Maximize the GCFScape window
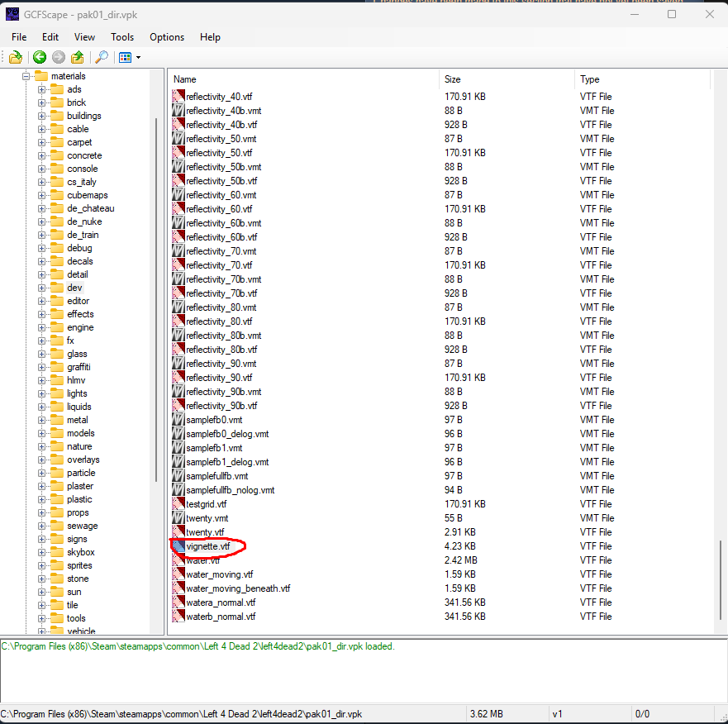The height and width of the screenshot is (724, 728). point(672,14)
